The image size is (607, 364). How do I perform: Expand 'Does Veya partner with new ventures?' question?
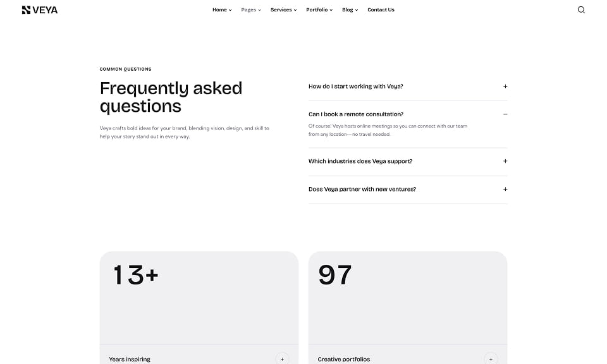408,189
